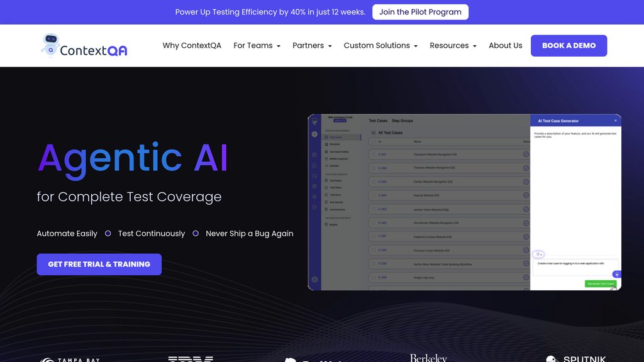
Task: Open the Custom Solutions dropdown
Action: pyautogui.click(x=380, y=45)
